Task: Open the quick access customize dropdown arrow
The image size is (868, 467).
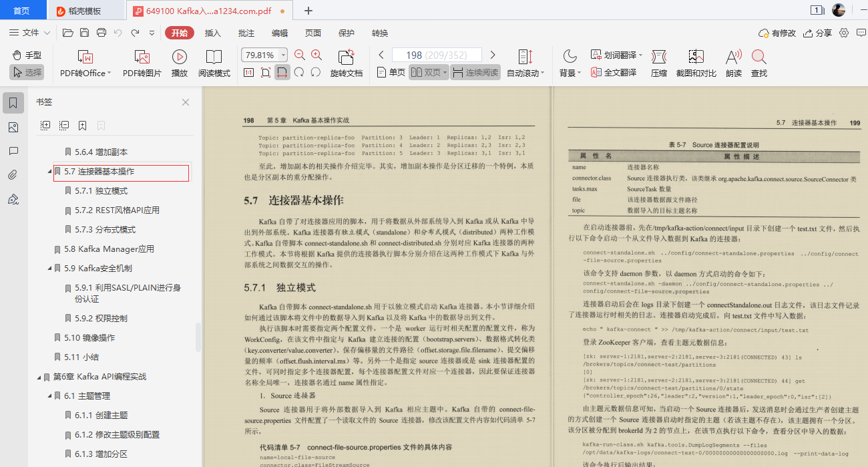Action: click(x=152, y=33)
